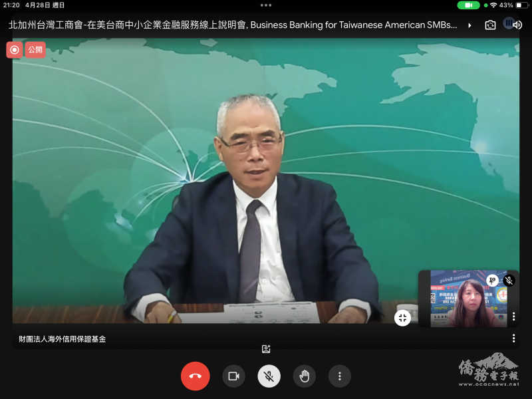Open the visual effects picture icon
The image size is (532, 399).
coord(266,348)
